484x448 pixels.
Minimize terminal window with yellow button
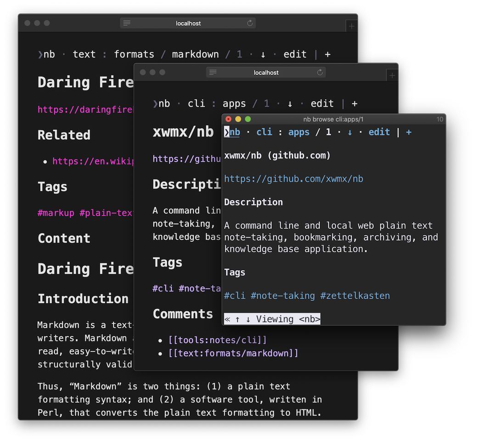coord(238,119)
